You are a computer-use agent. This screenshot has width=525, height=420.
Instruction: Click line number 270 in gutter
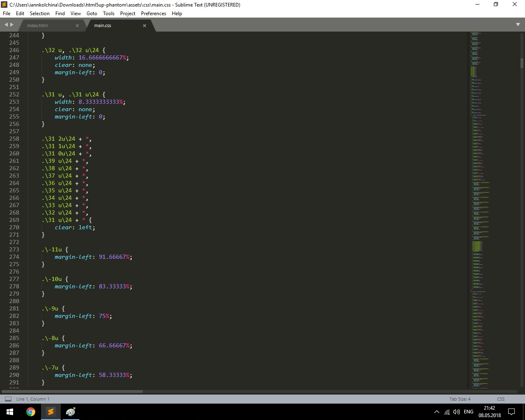14,227
